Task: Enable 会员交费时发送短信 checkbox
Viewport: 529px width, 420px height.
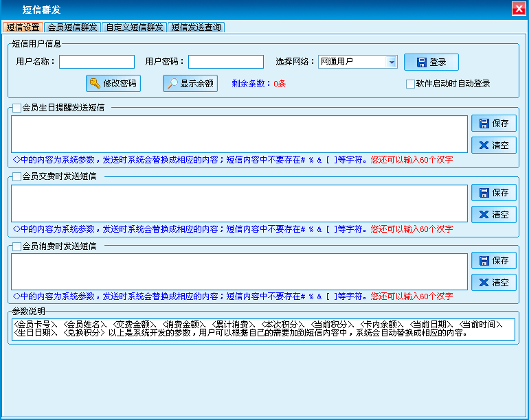Action: click(x=17, y=176)
